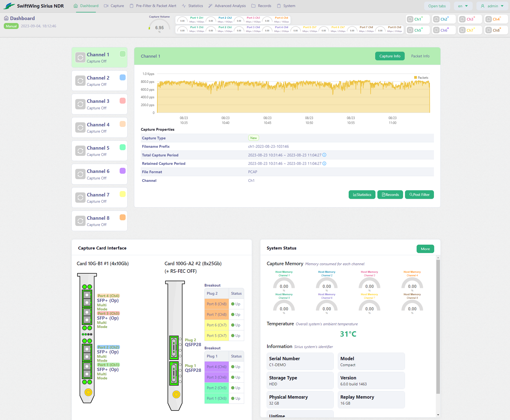
Task: Click the SwiftWing bird logo
Action: pyautogui.click(x=9, y=6)
